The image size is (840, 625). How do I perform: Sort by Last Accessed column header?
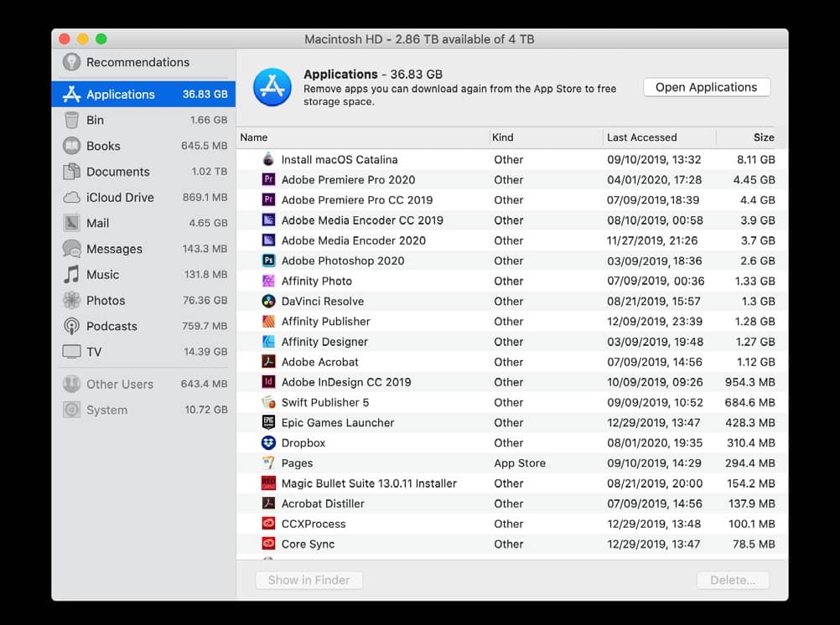point(660,137)
